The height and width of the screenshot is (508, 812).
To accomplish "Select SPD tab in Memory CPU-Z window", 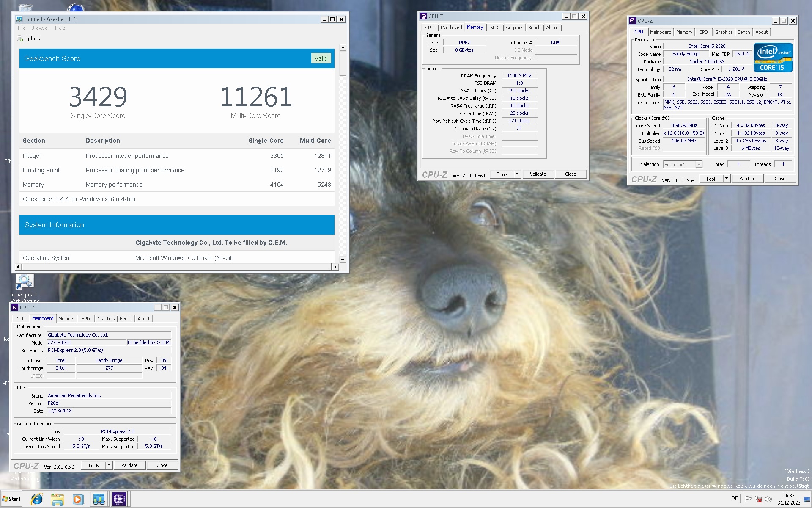I will [x=494, y=28].
